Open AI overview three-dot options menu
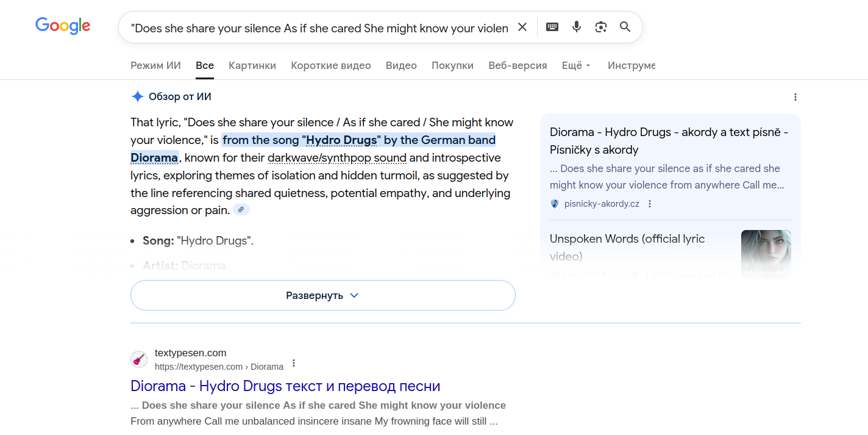This screenshot has width=868, height=435. click(795, 97)
